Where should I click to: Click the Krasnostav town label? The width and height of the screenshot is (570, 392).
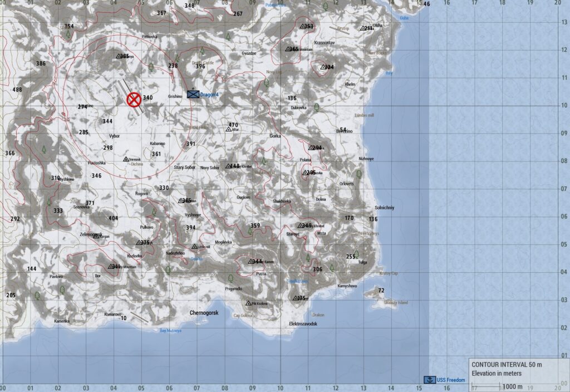pos(325,42)
